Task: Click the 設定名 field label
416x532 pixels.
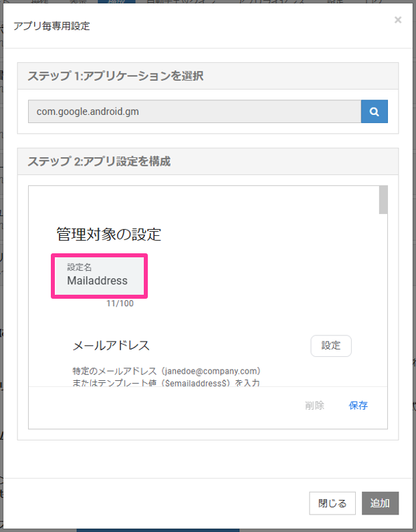Action: (79, 267)
